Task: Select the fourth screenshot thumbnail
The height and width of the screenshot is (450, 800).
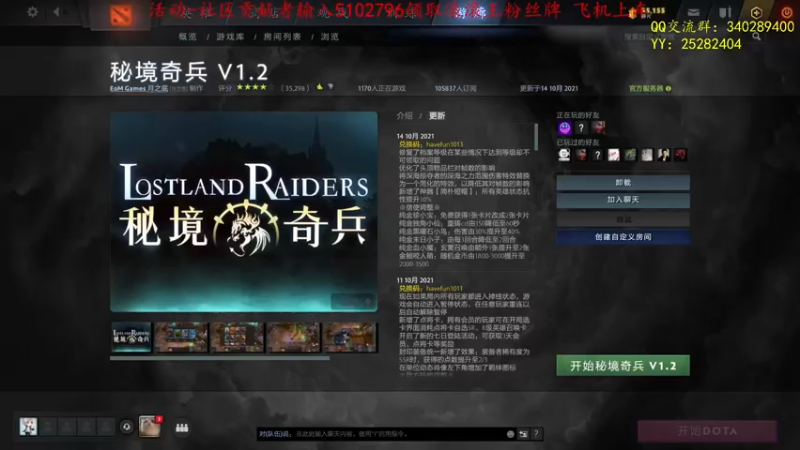Action: [293, 337]
